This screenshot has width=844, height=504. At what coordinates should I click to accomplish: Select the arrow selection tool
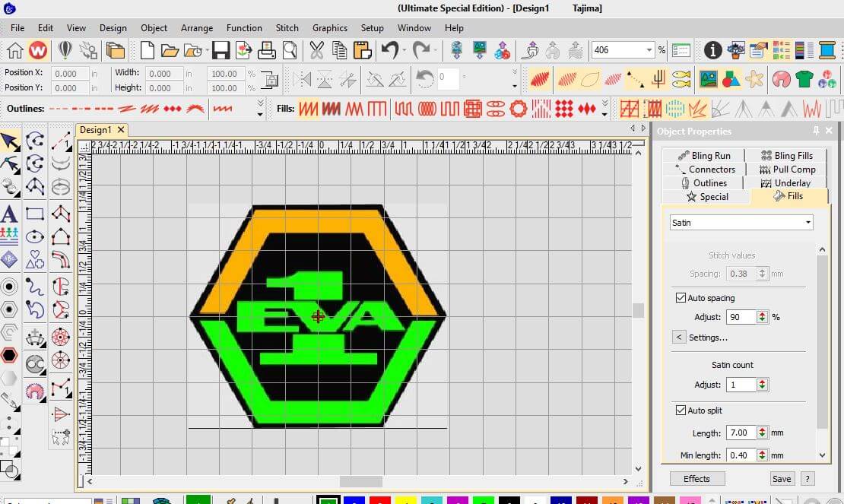tap(10, 141)
